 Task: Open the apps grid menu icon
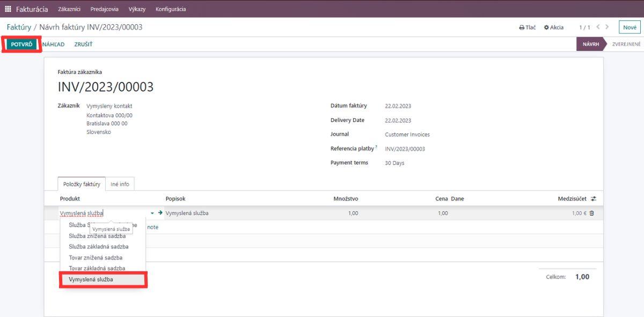tap(8, 9)
